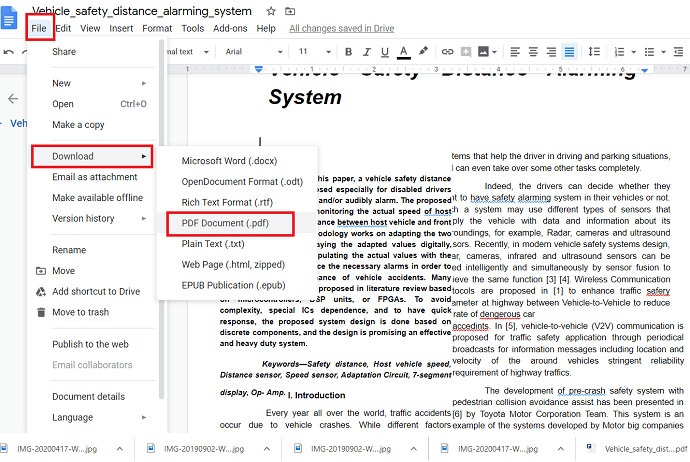Screen dimensions: 690x462
Task: Open the Insert menu
Action: [121, 28]
